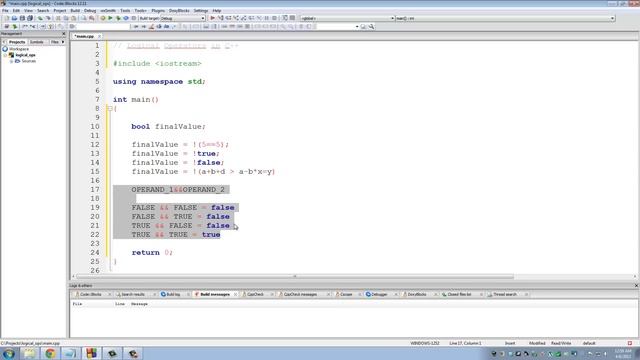
Task: Click the Step out debug icon
Action: click(x=244, y=18)
